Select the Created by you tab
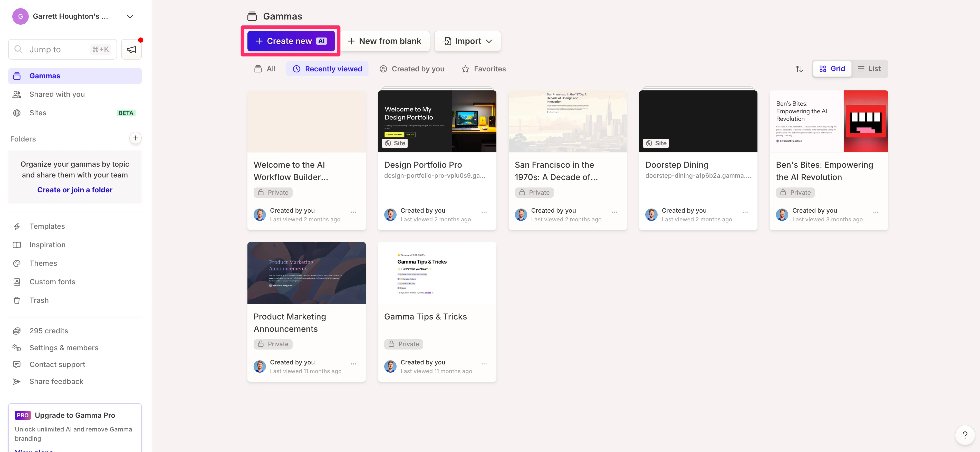This screenshot has height=452, width=980. click(412, 69)
